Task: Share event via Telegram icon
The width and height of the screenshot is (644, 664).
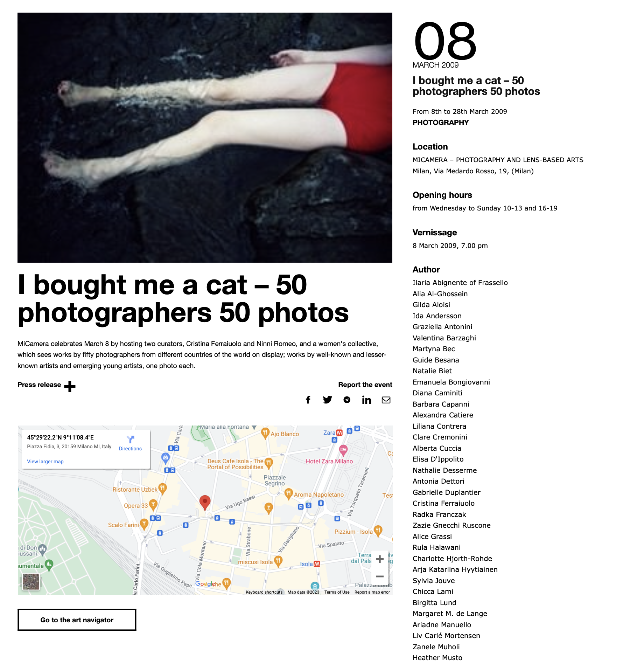Action: (x=347, y=400)
